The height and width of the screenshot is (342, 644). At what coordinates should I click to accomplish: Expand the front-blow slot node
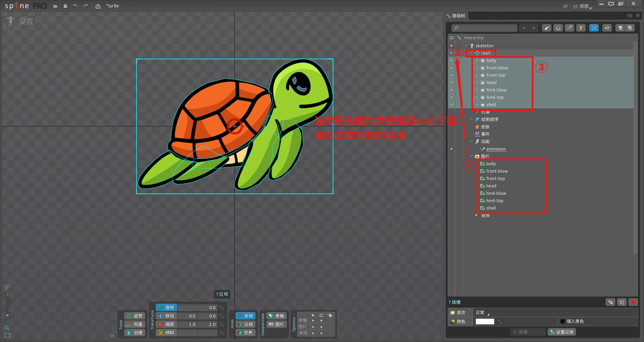[477, 68]
